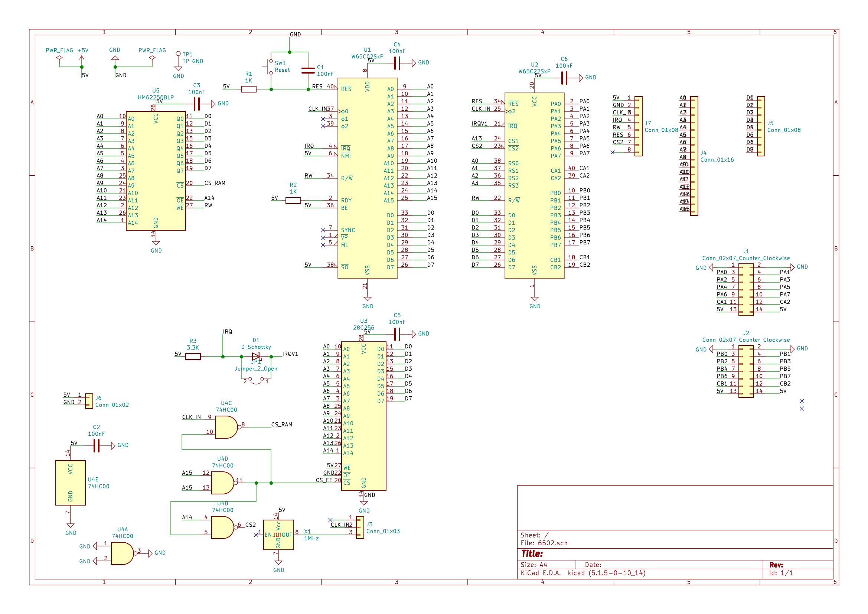Image resolution: width=868 pixels, height=614 pixels.
Task: Select capacitor C5 above the EEPROM
Action: 397,334
